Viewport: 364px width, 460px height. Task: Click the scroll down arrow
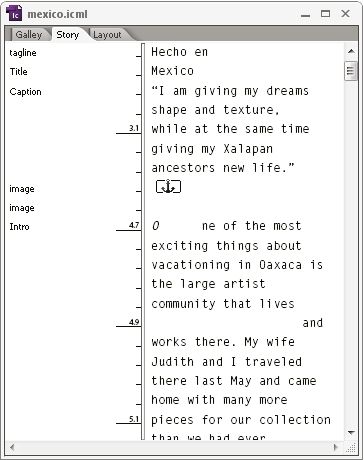351,433
